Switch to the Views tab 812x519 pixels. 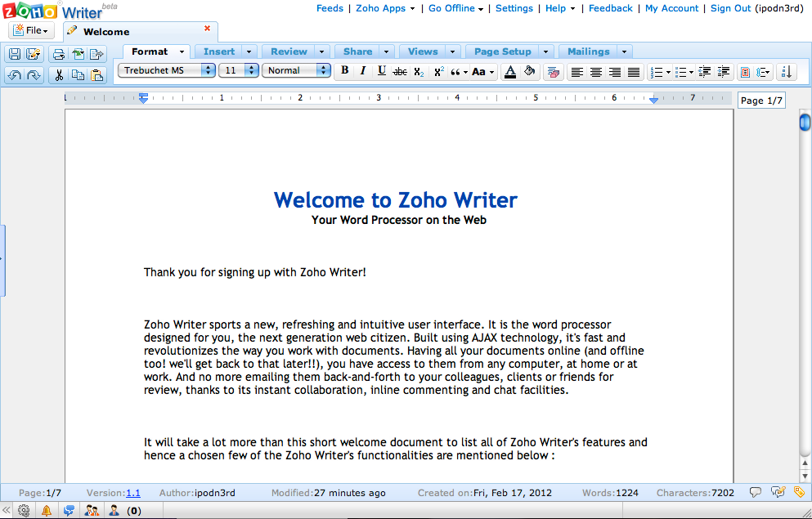(x=423, y=51)
